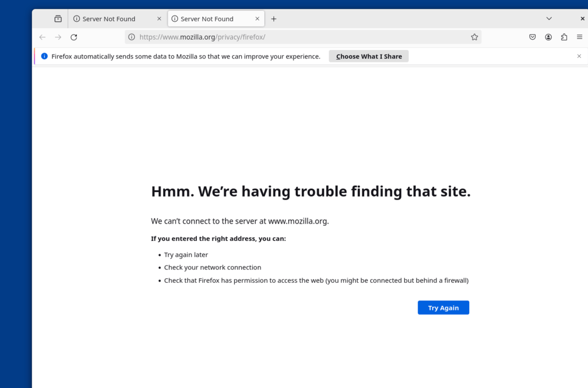588x388 pixels.
Task: Open the Save to Pocket icon
Action: (532, 37)
